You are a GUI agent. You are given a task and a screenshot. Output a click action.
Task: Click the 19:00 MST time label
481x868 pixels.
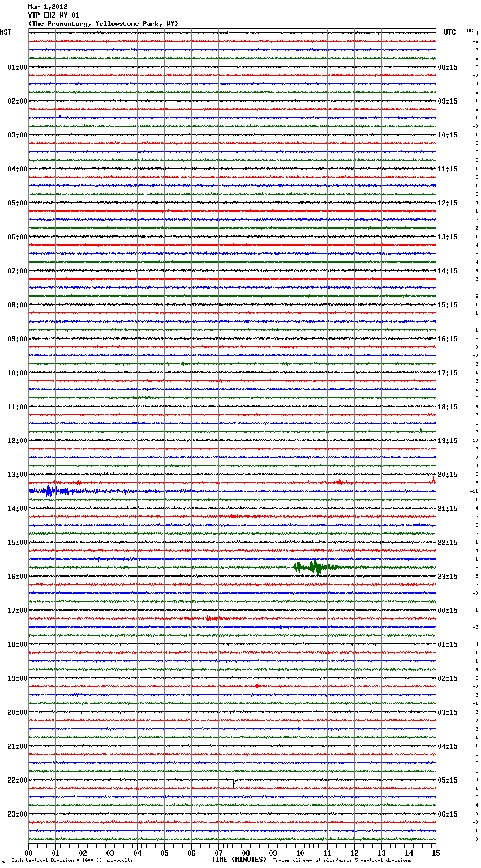17,678
